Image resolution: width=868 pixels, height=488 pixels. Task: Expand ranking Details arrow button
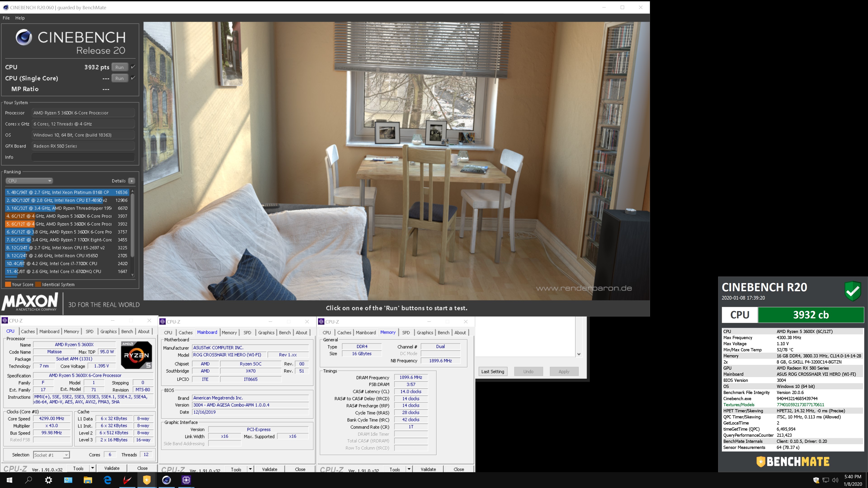[x=132, y=181]
